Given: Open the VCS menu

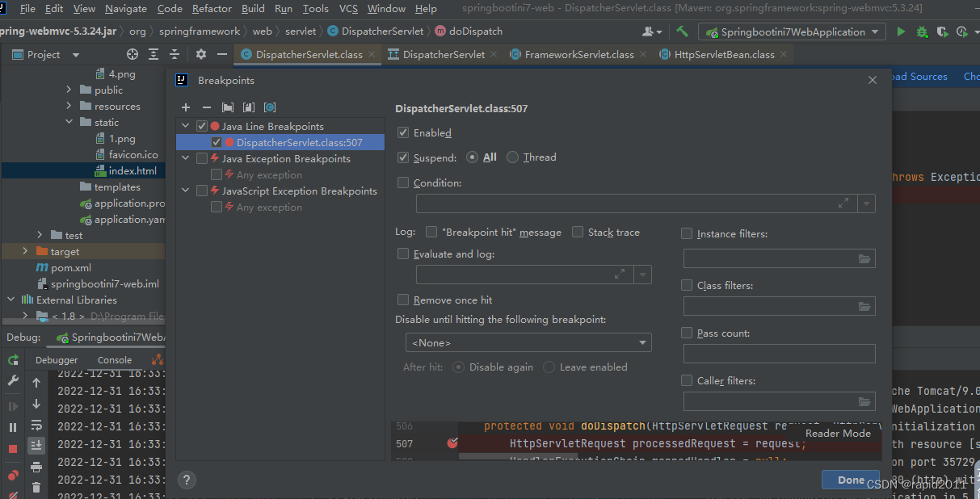Looking at the screenshot, I should 348,9.
